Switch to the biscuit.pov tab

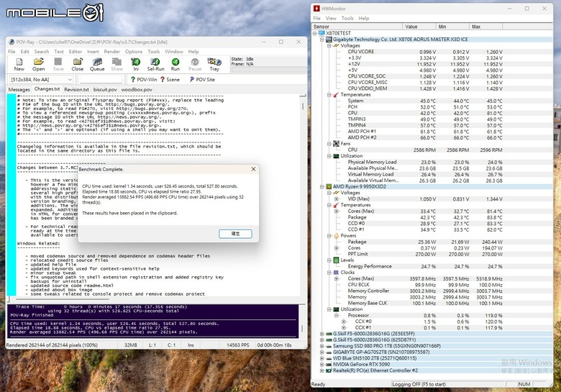click(105, 89)
